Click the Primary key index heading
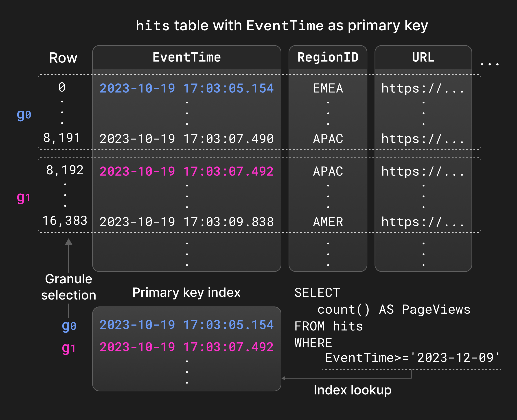The image size is (517, 420). (186, 293)
